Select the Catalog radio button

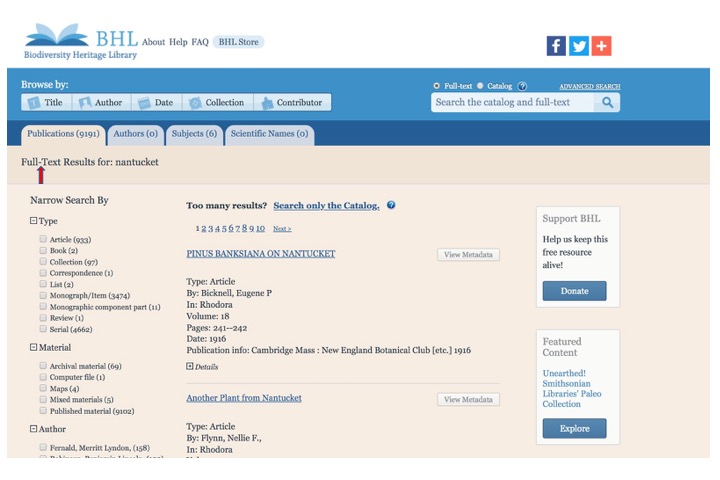(480, 86)
